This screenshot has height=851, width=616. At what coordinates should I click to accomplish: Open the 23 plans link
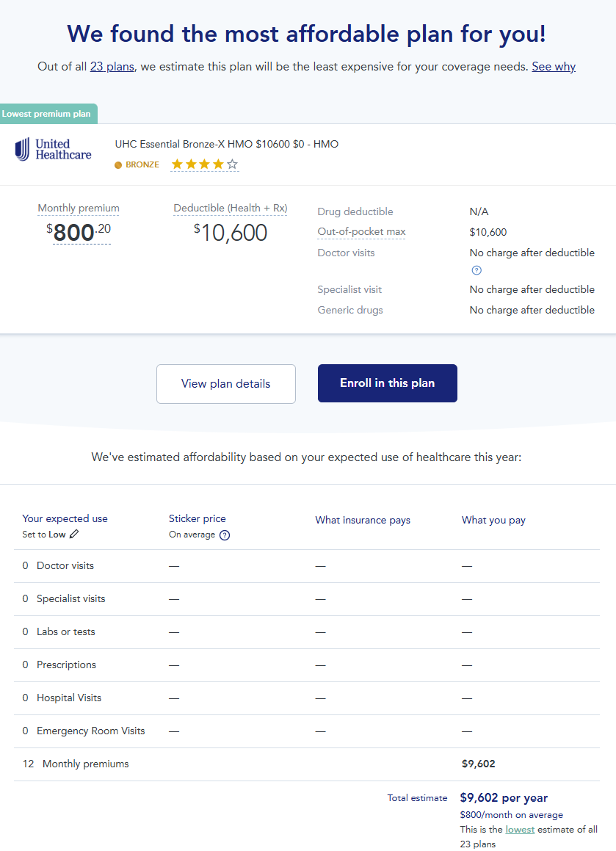[x=112, y=67]
